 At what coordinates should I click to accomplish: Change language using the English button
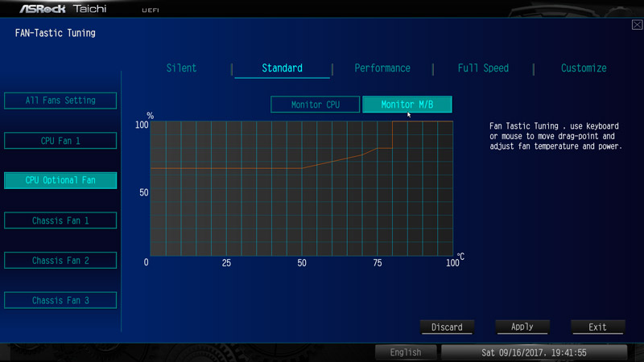coord(406,352)
